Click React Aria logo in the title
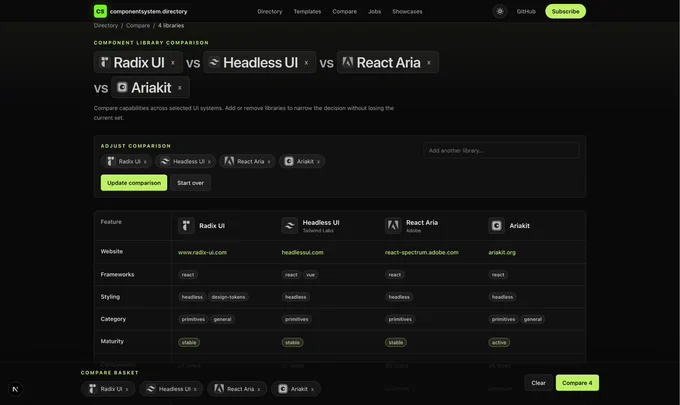 pyautogui.click(x=347, y=62)
